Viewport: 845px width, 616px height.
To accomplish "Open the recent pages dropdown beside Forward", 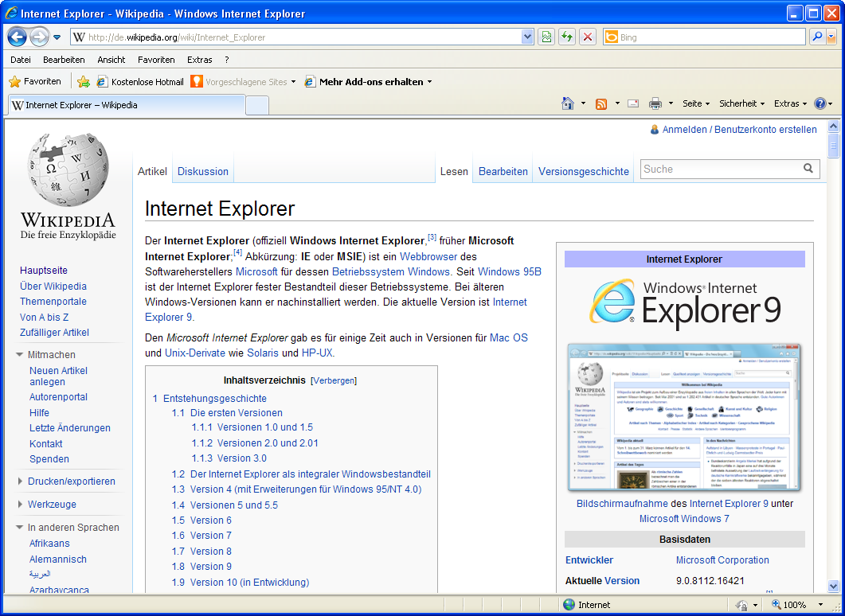I will [x=57, y=37].
